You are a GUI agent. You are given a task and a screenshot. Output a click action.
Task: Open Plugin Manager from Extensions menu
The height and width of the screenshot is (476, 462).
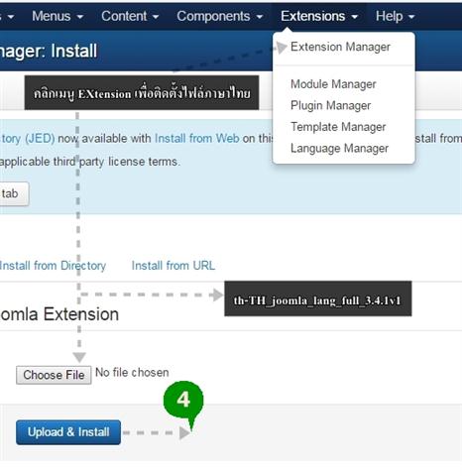(x=330, y=106)
